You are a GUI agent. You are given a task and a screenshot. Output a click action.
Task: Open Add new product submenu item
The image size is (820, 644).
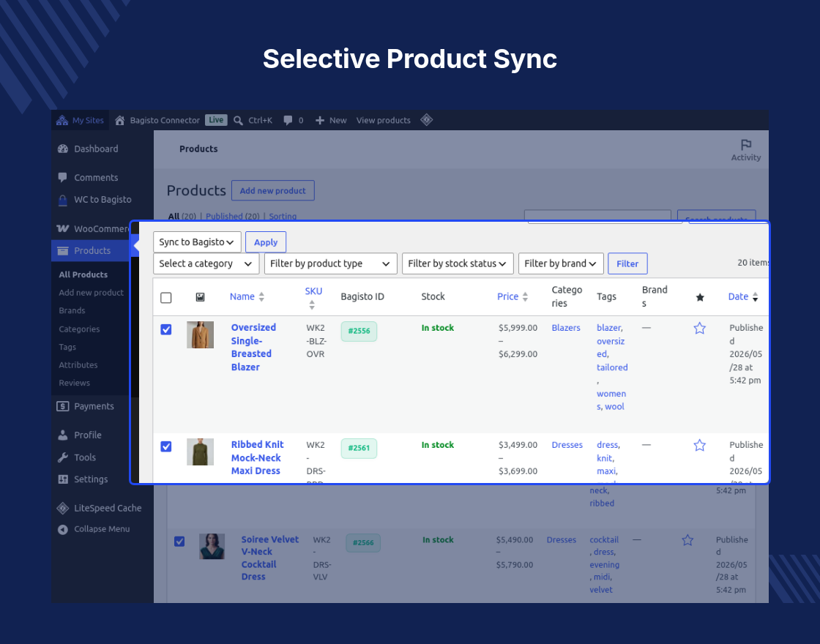tap(91, 293)
